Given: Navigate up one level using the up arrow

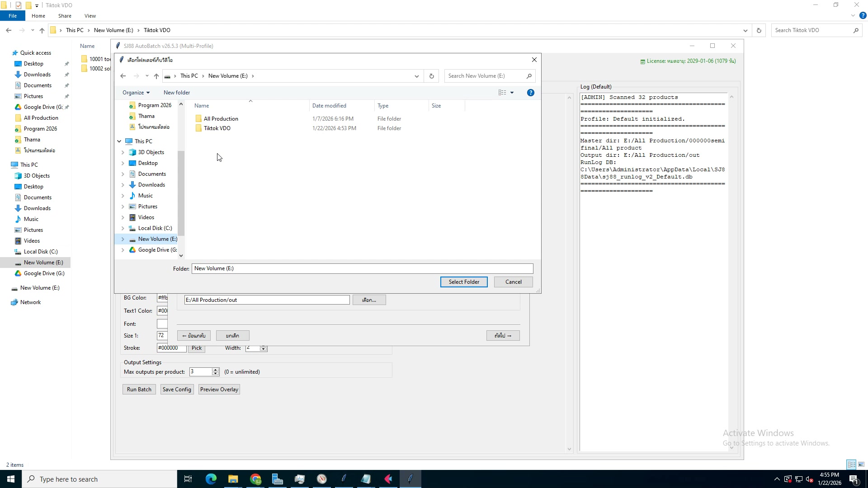Looking at the screenshot, I should pos(156,76).
